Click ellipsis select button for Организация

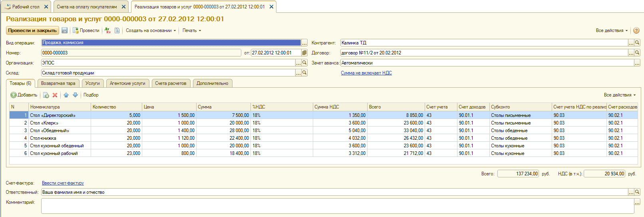298,63
